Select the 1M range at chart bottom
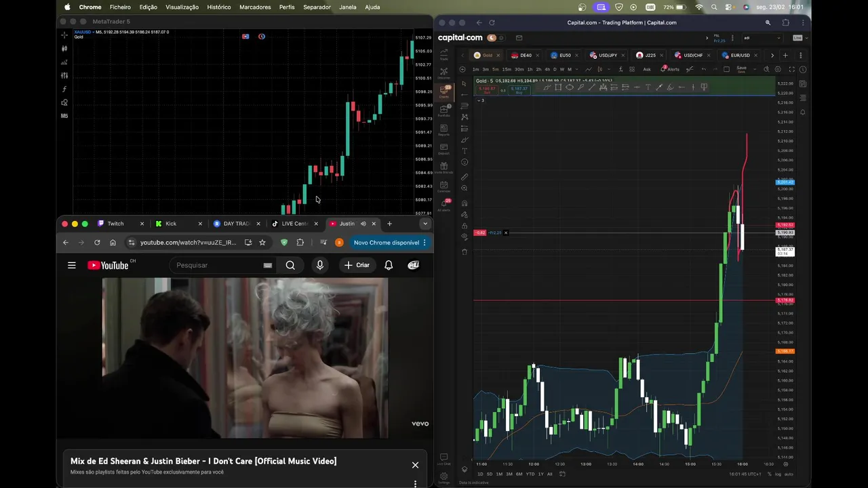This screenshot has height=488, width=868. click(499, 474)
